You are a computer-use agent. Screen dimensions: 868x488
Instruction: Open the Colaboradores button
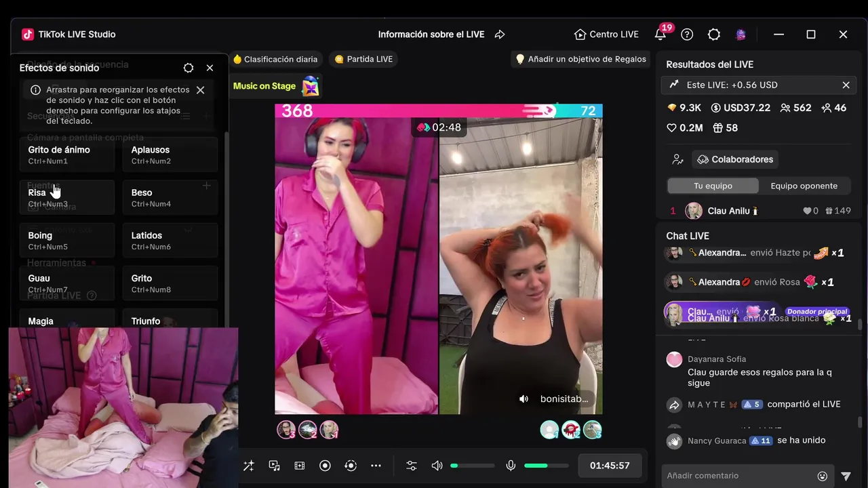pos(735,159)
